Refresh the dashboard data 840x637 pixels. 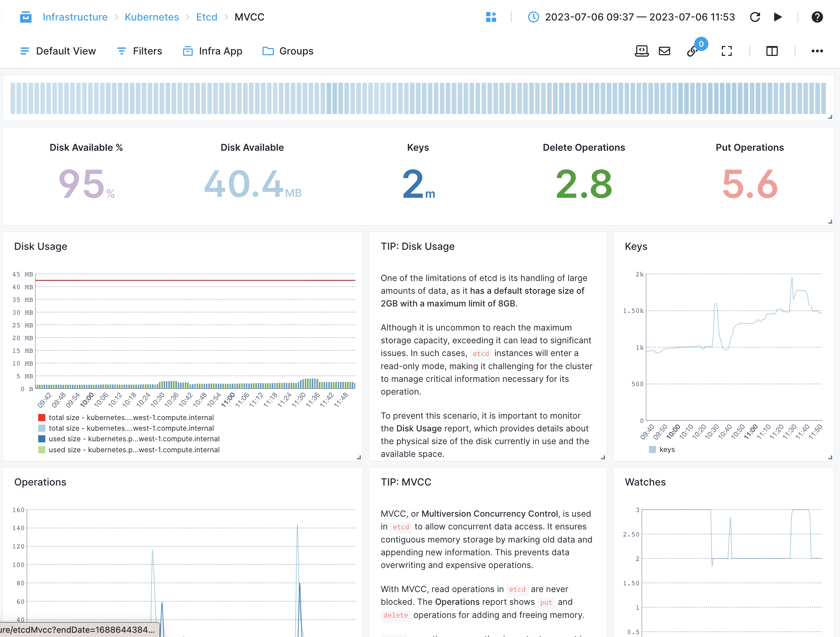point(755,17)
